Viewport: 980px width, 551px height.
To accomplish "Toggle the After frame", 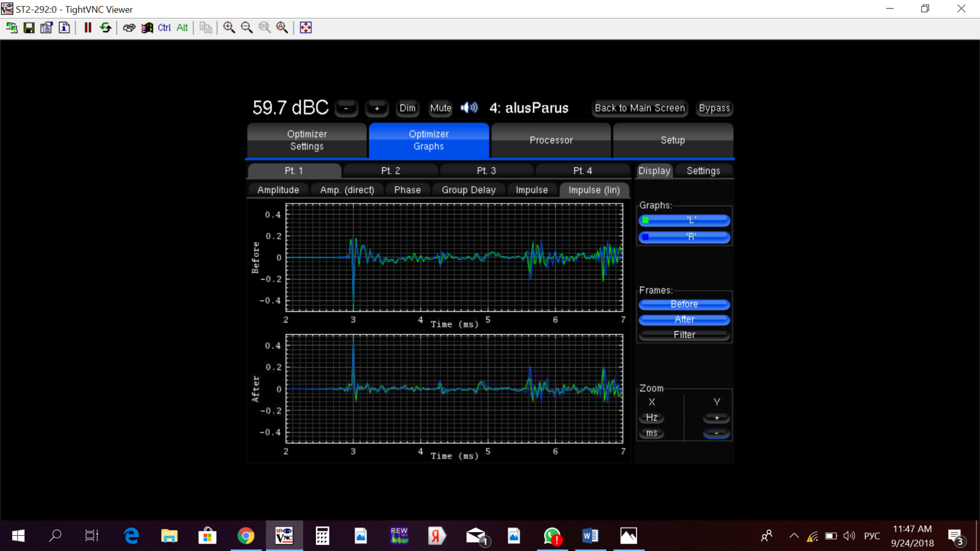I will pyautogui.click(x=684, y=320).
